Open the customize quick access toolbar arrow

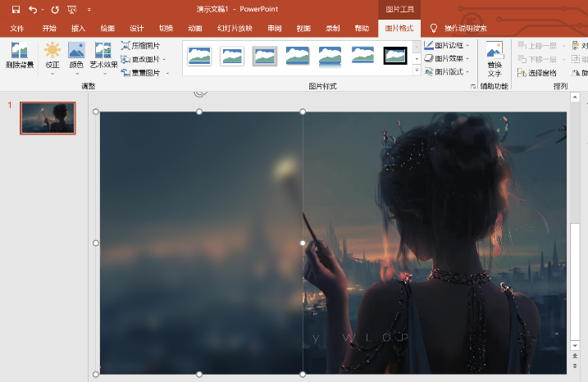pyautogui.click(x=89, y=10)
